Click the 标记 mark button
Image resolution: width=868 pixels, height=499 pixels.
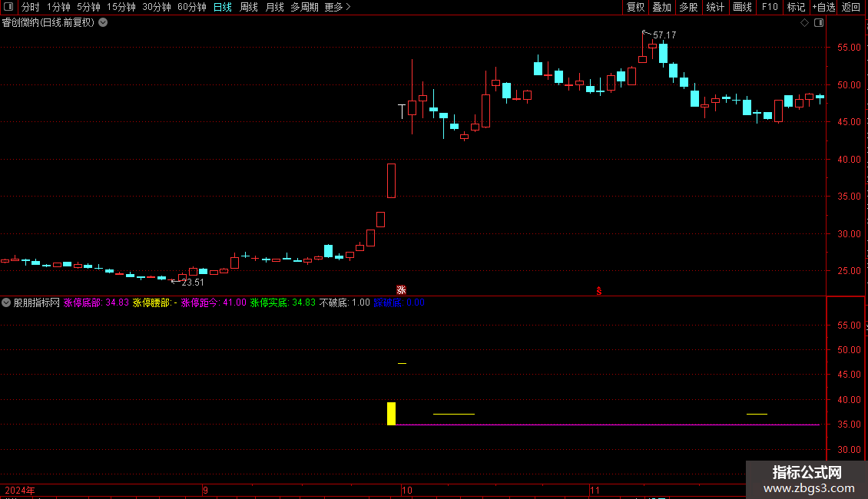tap(796, 7)
